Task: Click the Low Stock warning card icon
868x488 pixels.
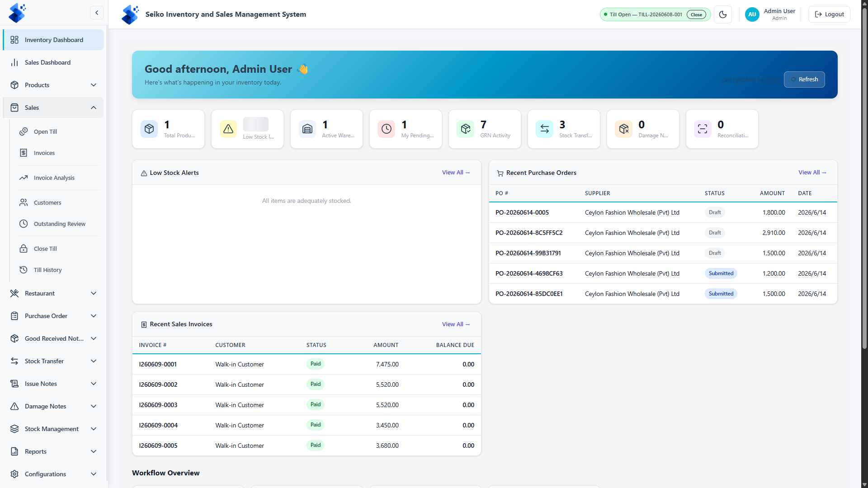Action: click(x=228, y=129)
